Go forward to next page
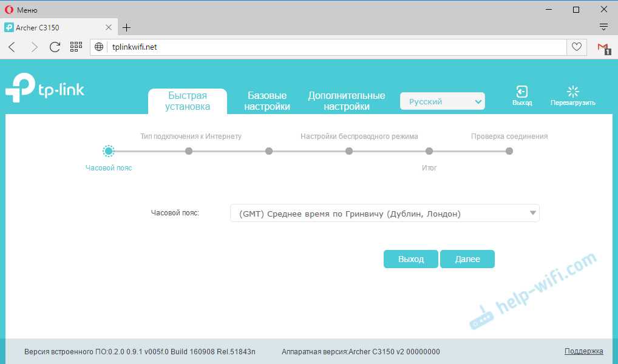 pos(35,47)
